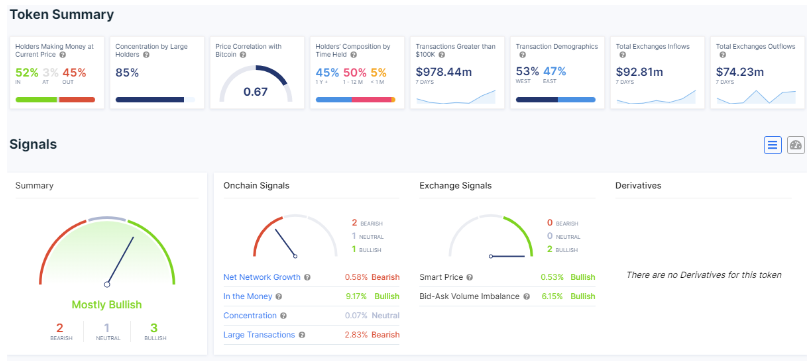The height and width of the screenshot is (361, 811).
Task: Click the 50% 1-12 M composition value
Action: [355, 72]
